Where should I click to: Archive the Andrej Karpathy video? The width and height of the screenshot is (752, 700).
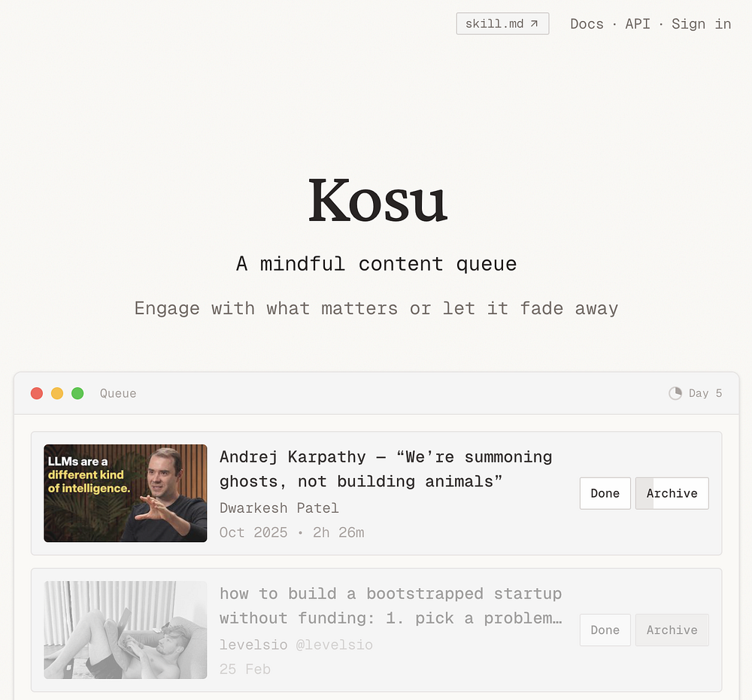672,493
